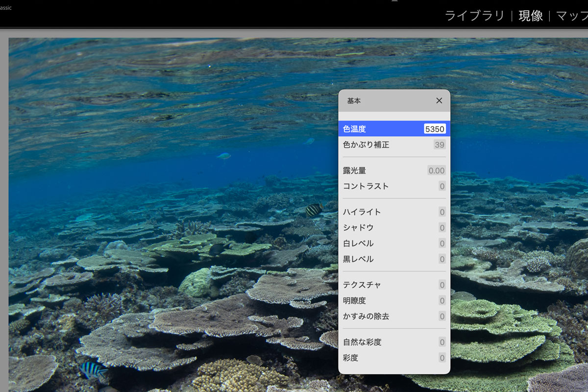Select the 明瞭度 value field
The width and height of the screenshot is (588, 392).
(x=442, y=301)
